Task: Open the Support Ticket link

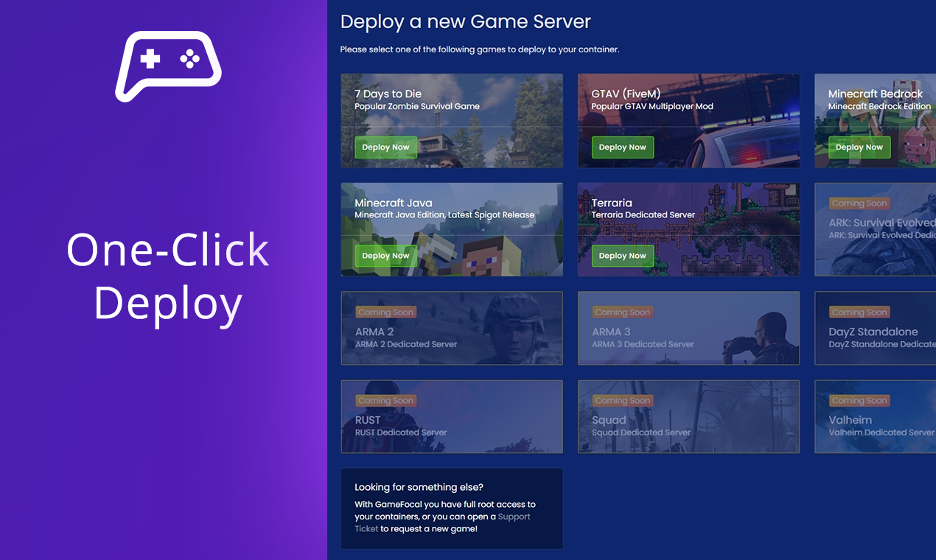Action: [442, 522]
